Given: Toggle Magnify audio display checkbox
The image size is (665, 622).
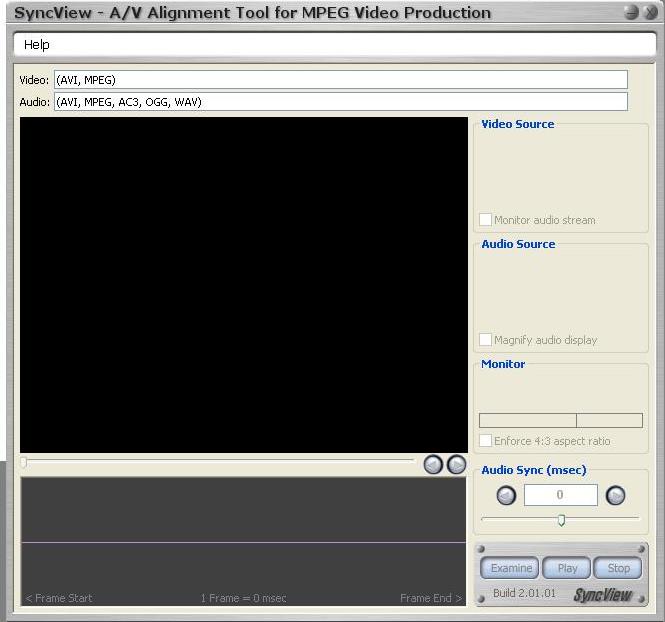Looking at the screenshot, I should coord(485,340).
